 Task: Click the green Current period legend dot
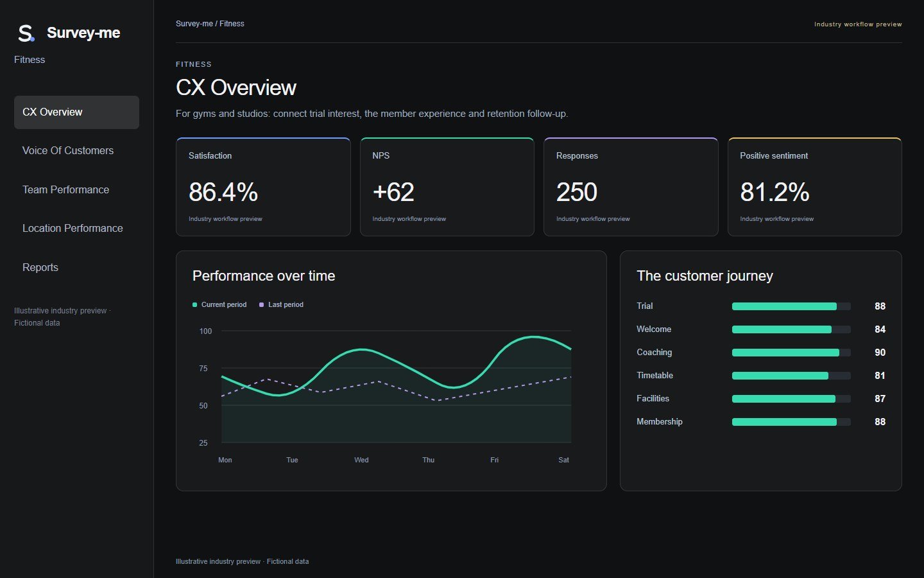194,305
